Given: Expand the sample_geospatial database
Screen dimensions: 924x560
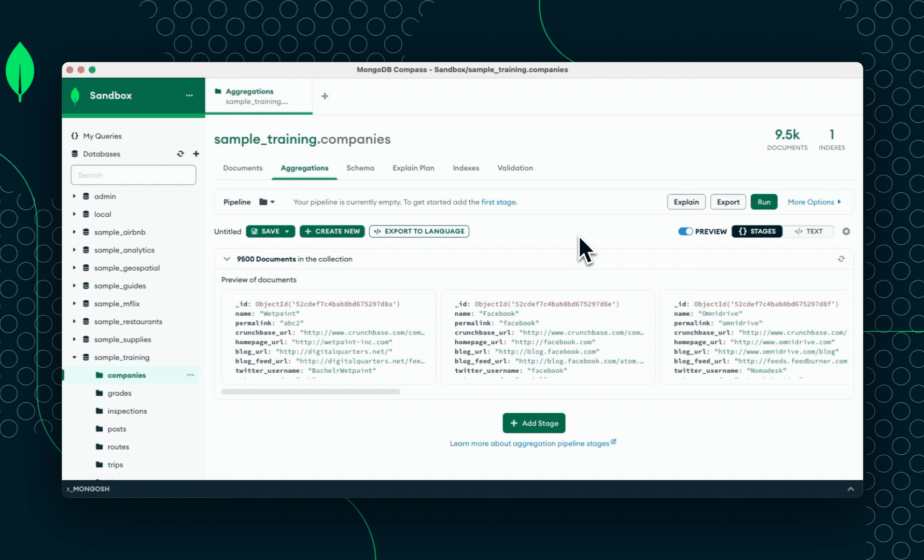Looking at the screenshot, I should pos(74,268).
